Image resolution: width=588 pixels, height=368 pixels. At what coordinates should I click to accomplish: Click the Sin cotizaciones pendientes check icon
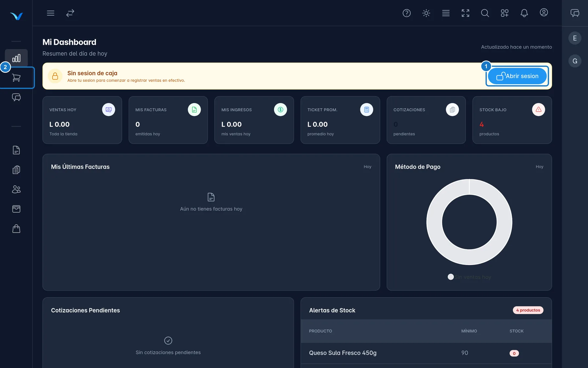168,341
